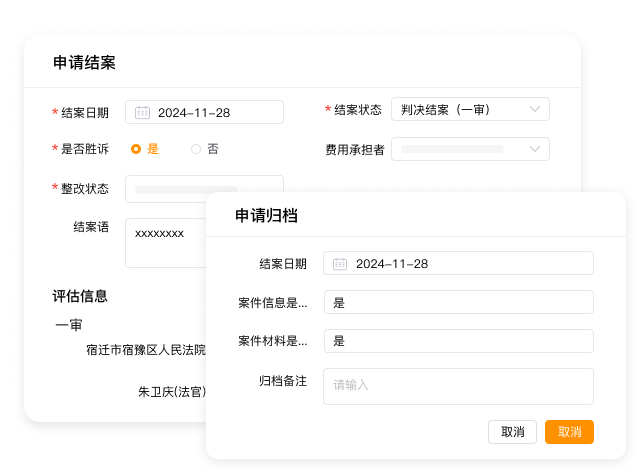Screen dimensions: 638x472
Task: Click 结案语 text area containing xxxxxxxx
Action: click(166, 243)
